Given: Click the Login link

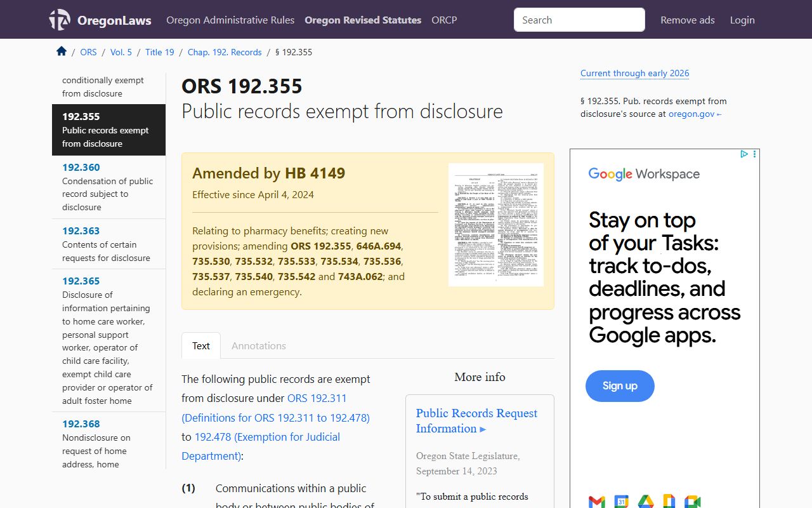Looking at the screenshot, I should point(742,20).
